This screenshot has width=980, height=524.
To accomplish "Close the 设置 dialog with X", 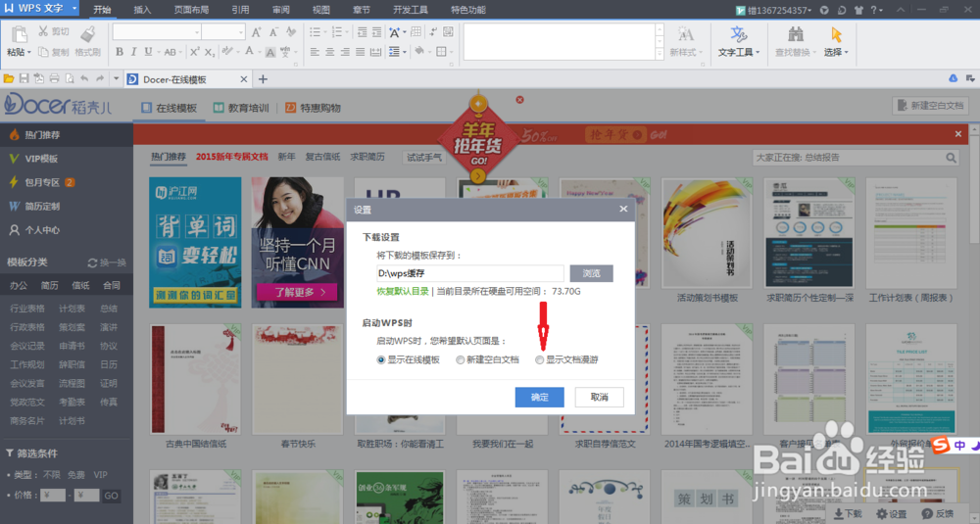I will pyautogui.click(x=623, y=210).
